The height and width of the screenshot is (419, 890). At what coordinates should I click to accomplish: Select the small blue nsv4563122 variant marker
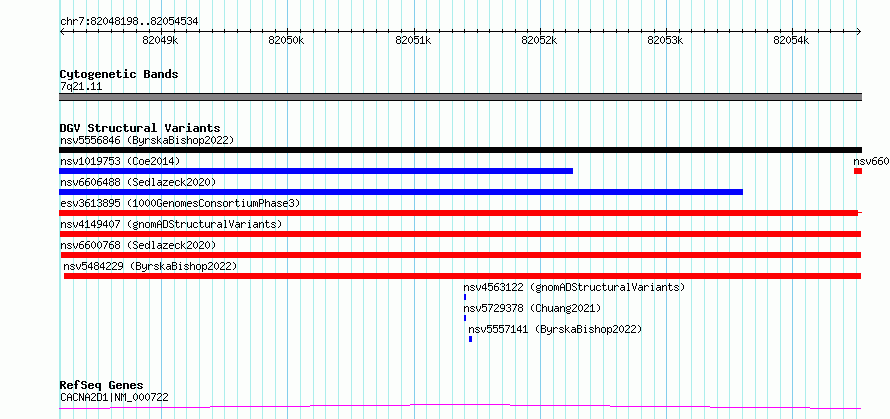click(465, 297)
